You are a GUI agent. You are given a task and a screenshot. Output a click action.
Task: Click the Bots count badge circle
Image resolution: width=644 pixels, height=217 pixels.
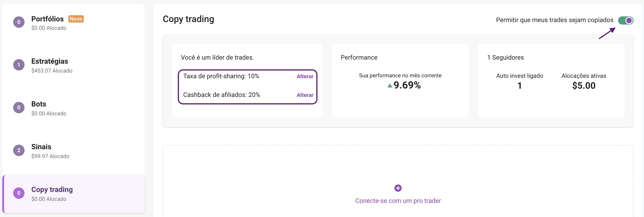pos(19,108)
